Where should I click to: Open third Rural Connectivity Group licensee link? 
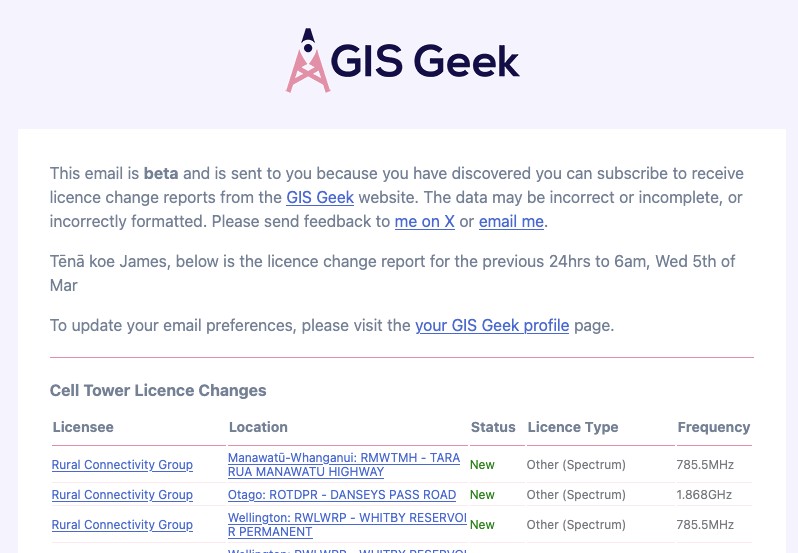[x=122, y=525]
